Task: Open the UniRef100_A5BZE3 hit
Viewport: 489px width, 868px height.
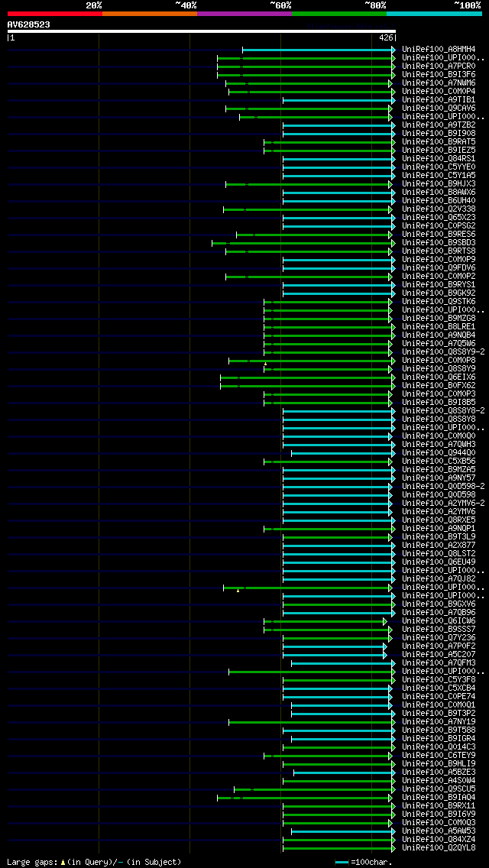Action: 439,772
